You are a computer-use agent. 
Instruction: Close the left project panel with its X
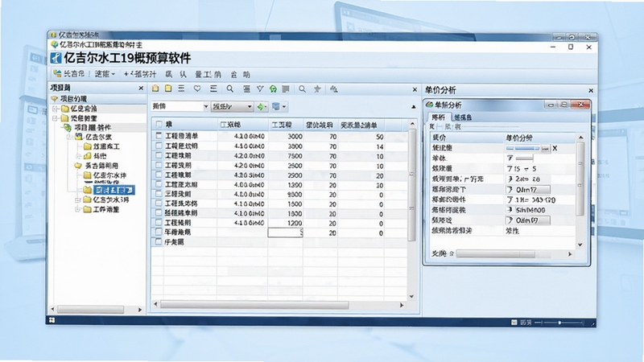(x=141, y=88)
